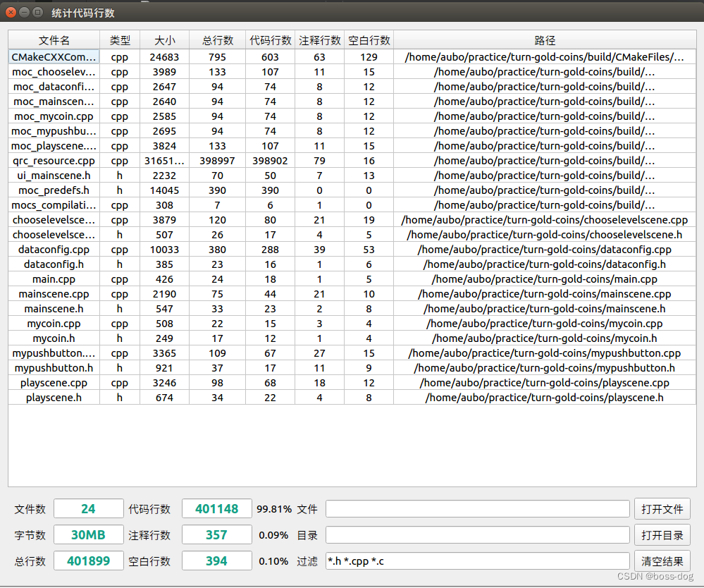
Task: Select the moc_chooselev… file row
Action: point(352,72)
